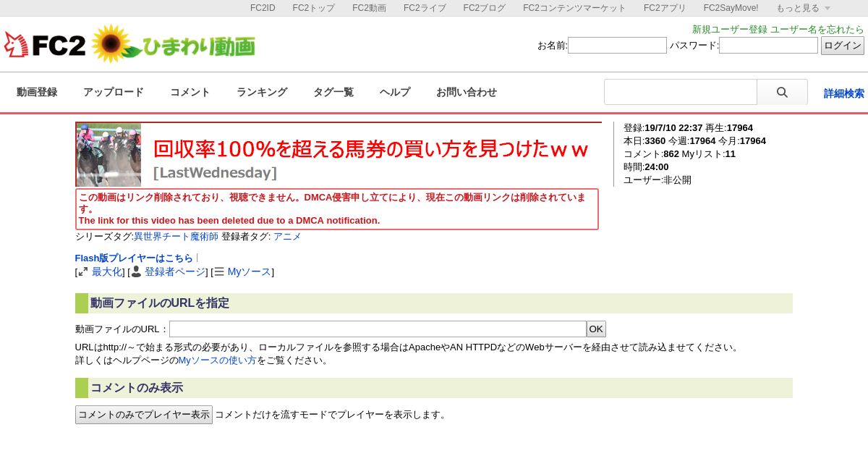Open 詳細検索 advanced search

click(844, 93)
